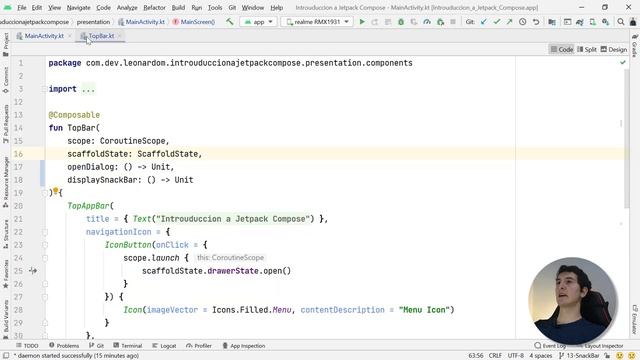This screenshot has width=640, height=360.
Task: Open the Logcat tool window
Action: tap(164, 346)
